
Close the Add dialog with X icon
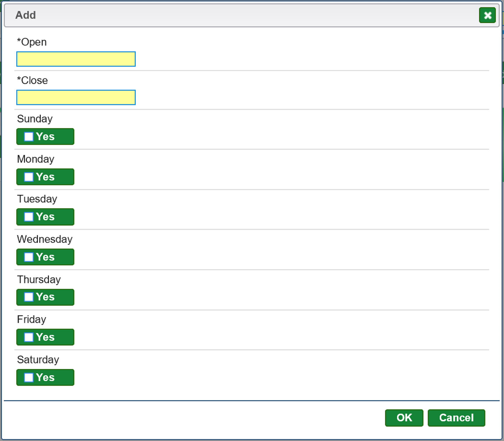coord(487,15)
